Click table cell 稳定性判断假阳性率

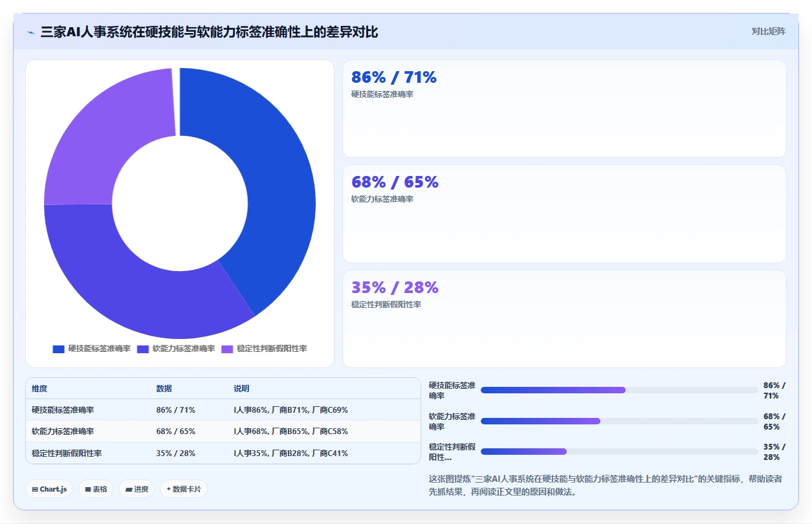click(x=67, y=453)
